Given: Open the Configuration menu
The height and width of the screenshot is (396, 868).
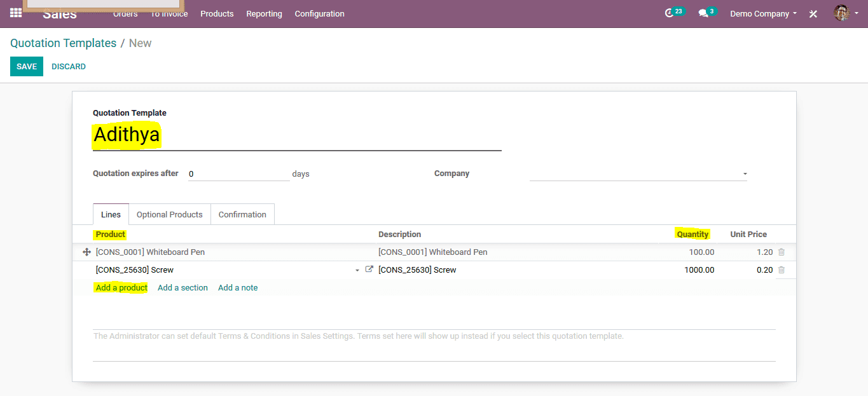Looking at the screenshot, I should [319, 13].
